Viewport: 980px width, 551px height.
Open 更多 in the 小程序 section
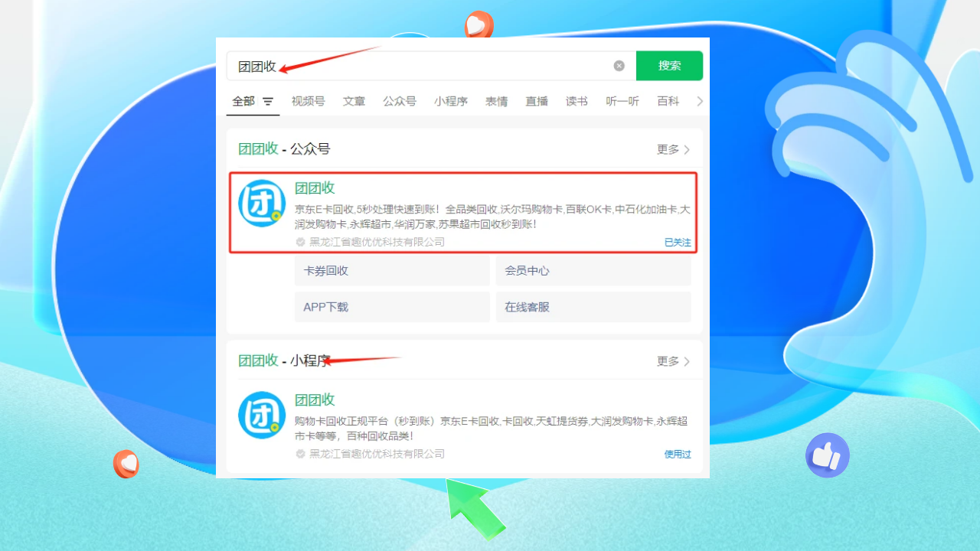click(674, 361)
